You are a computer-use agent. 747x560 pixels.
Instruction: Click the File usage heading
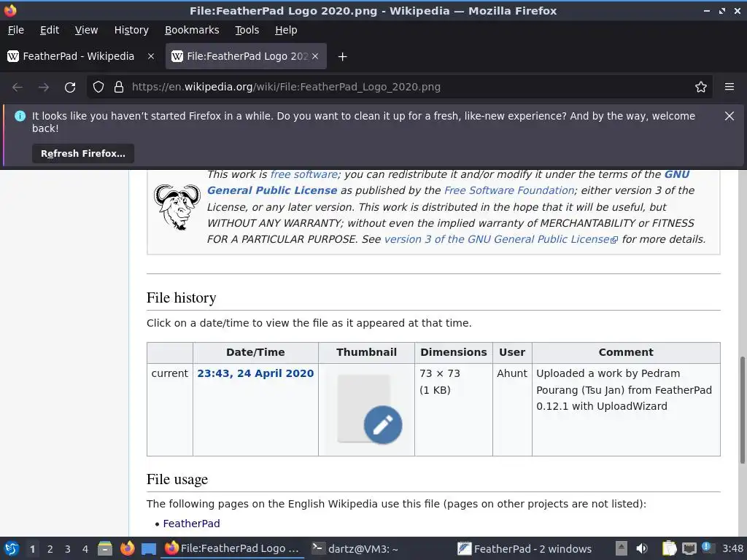coord(177,479)
